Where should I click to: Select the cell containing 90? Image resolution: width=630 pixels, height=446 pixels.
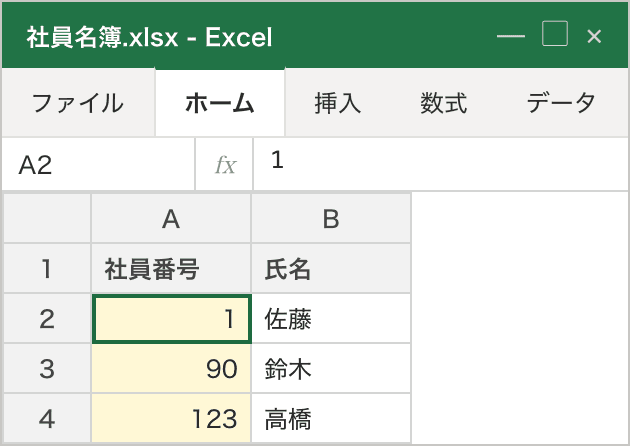171,368
